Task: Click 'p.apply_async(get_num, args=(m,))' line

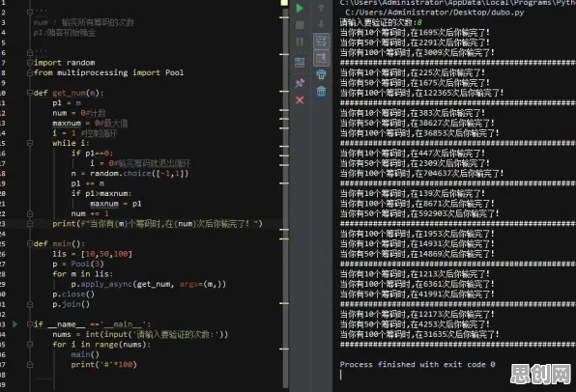Action: [x=149, y=284]
